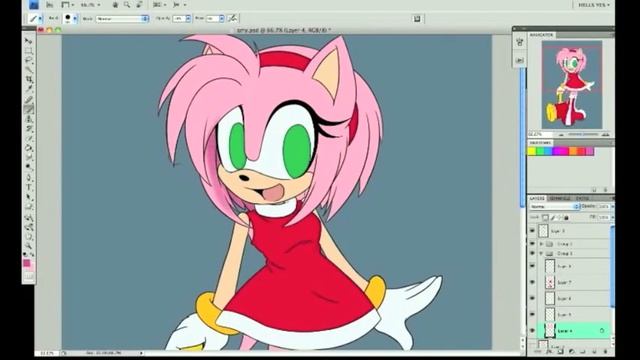Lock transparent pixels
Viewport: 640px width, 360px height.
point(545,218)
